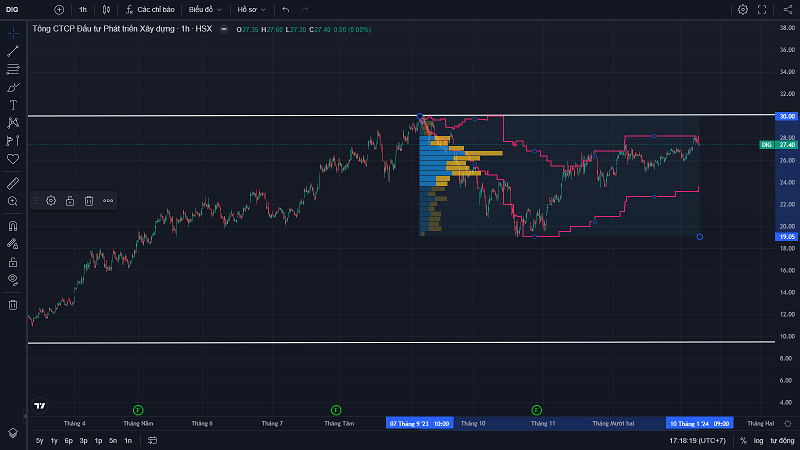This screenshot has height=450, width=800.
Task: Open the candlestick chart style selector
Action: pyautogui.click(x=106, y=9)
